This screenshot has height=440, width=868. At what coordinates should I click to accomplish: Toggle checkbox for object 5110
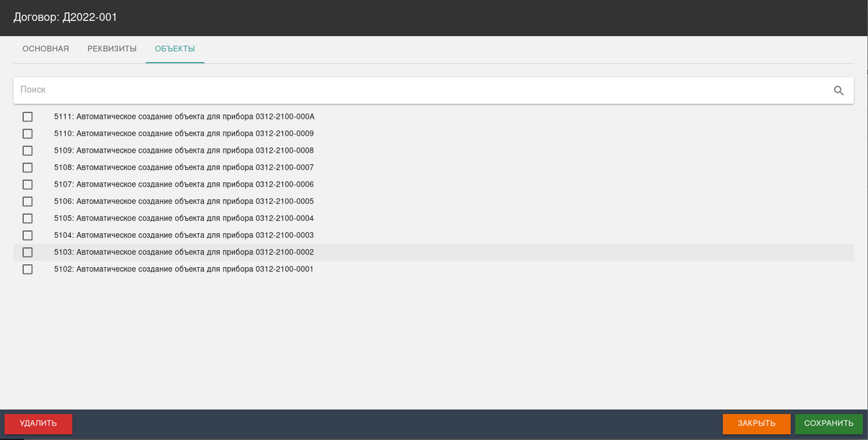point(27,134)
